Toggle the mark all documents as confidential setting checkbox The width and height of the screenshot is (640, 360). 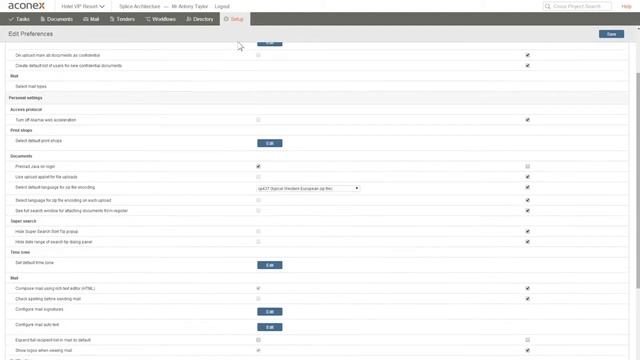pyautogui.click(x=258, y=55)
